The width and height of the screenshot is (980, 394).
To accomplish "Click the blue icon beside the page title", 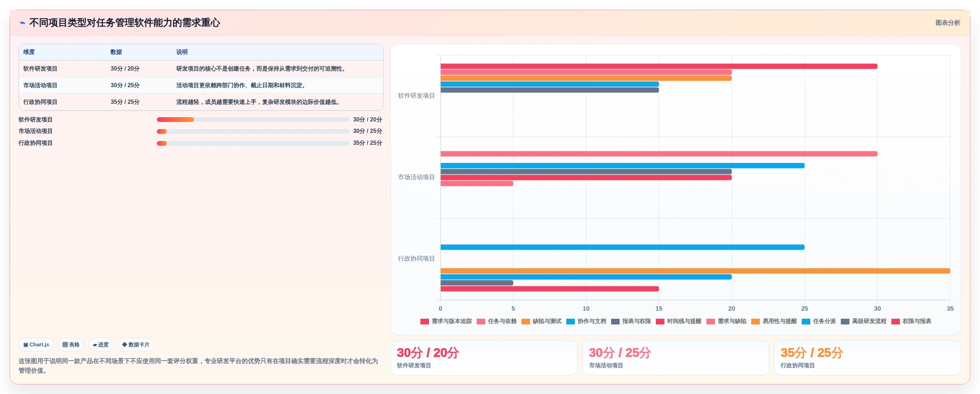I will click(x=22, y=22).
